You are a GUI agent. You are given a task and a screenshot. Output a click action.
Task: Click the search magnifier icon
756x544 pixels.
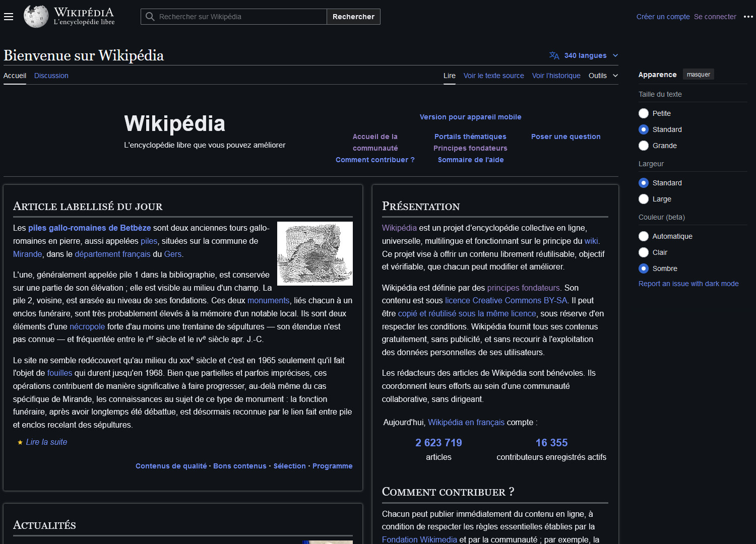(150, 17)
